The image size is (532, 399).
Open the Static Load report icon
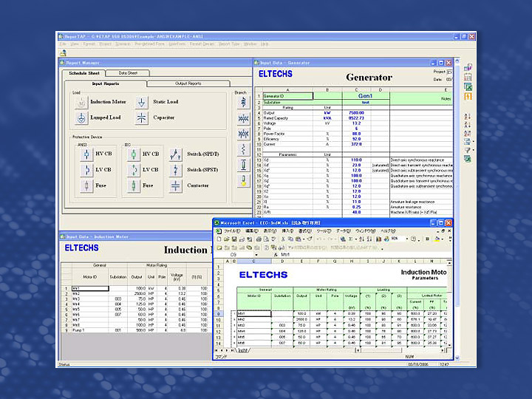coord(142,102)
